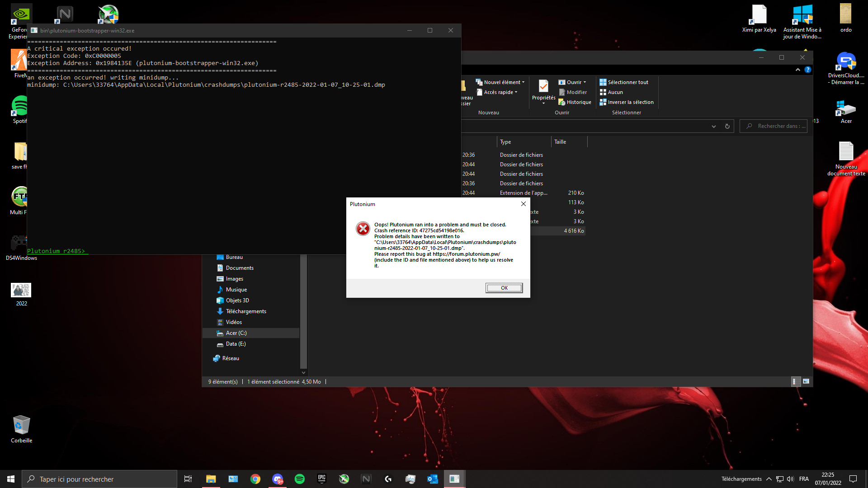Open Task View from the taskbar
This screenshot has height=488, width=868.
click(x=188, y=479)
